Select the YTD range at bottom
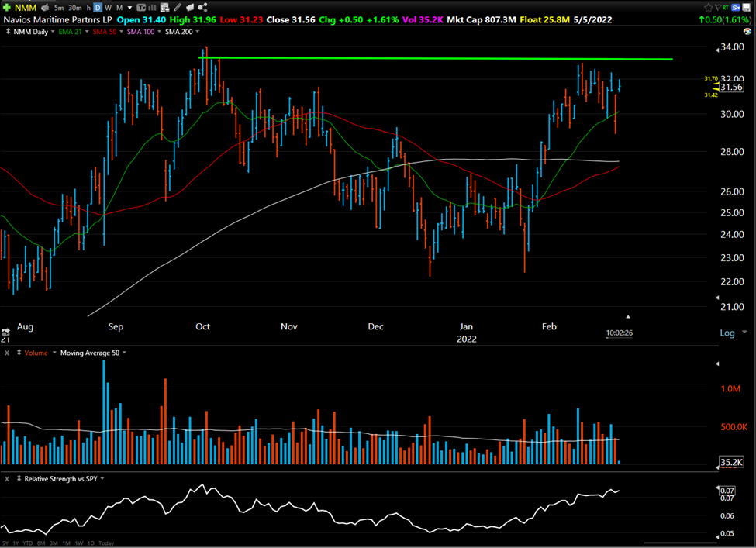 pyautogui.click(x=27, y=543)
